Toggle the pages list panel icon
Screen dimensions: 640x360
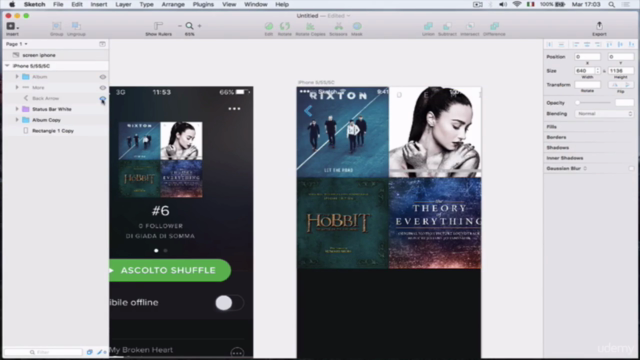tap(102, 44)
